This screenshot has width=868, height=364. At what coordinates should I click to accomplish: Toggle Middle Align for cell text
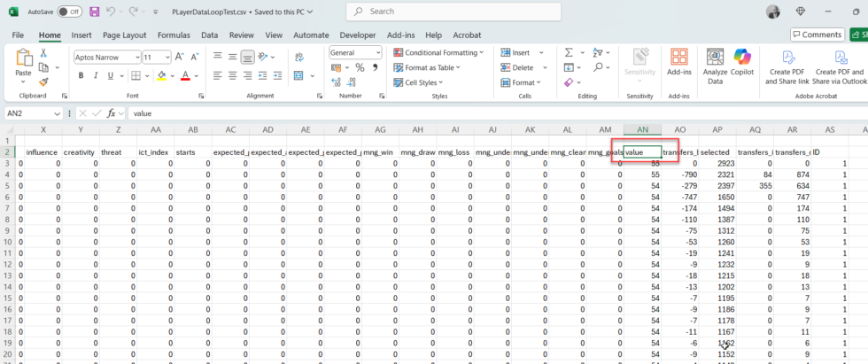click(x=233, y=57)
